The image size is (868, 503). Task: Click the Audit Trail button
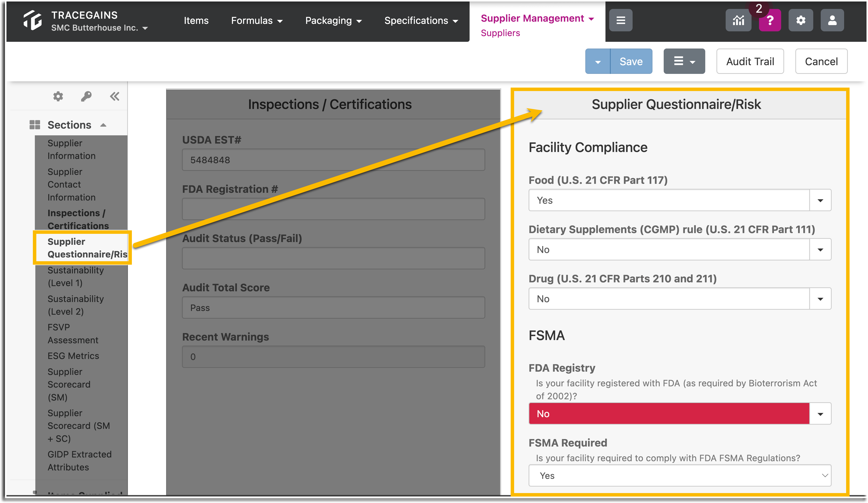(750, 61)
